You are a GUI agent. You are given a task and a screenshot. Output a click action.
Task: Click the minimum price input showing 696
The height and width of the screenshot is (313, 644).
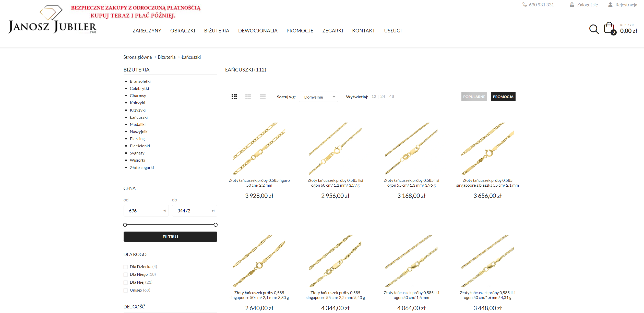[x=146, y=211]
